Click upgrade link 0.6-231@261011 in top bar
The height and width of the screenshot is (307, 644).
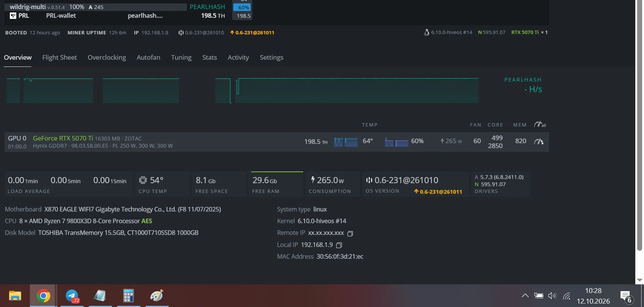pyautogui.click(x=252, y=33)
